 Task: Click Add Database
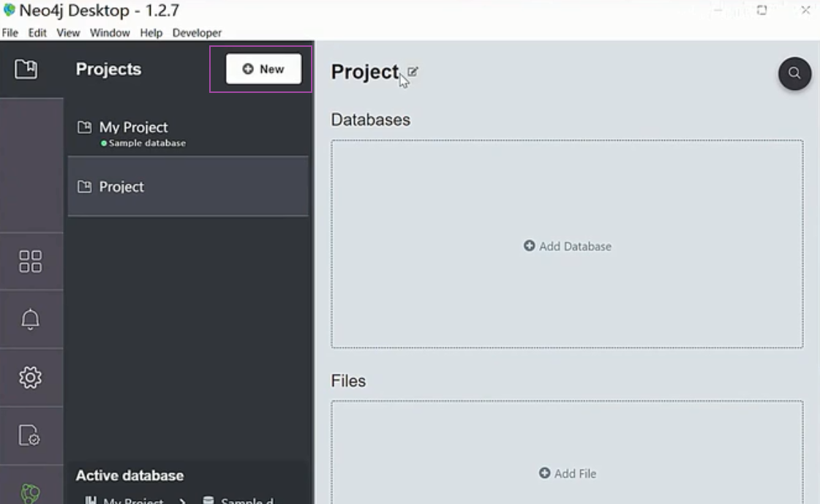pyautogui.click(x=567, y=247)
